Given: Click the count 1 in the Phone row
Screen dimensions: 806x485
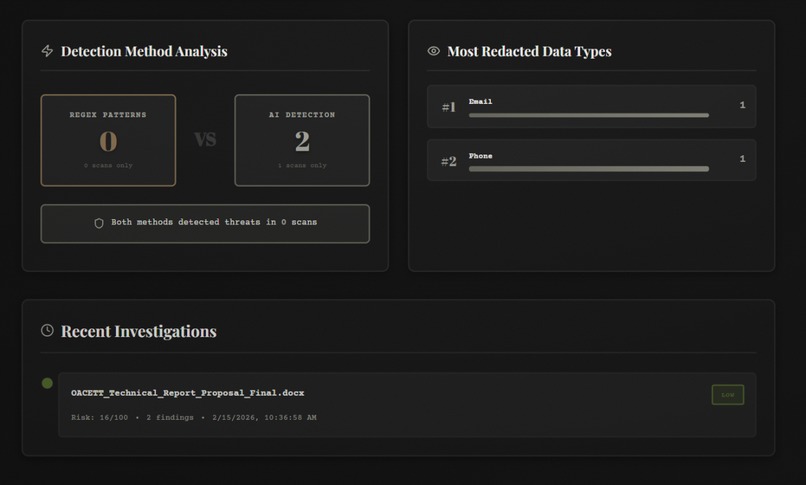Looking at the screenshot, I should click(742, 159).
